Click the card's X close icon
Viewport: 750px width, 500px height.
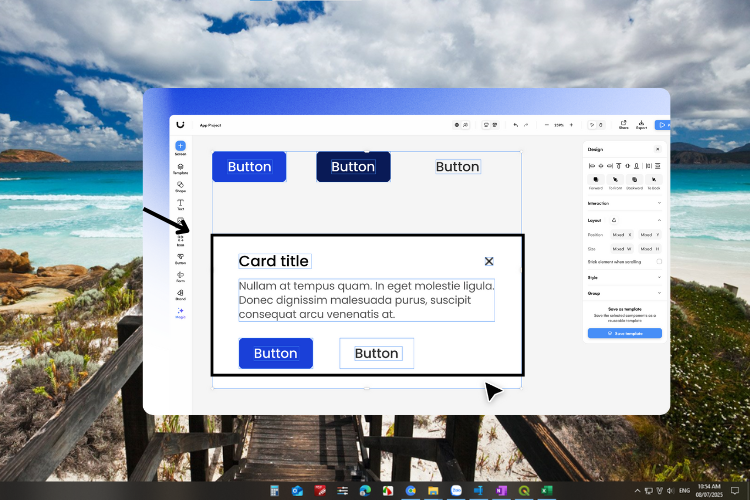[489, 261]
